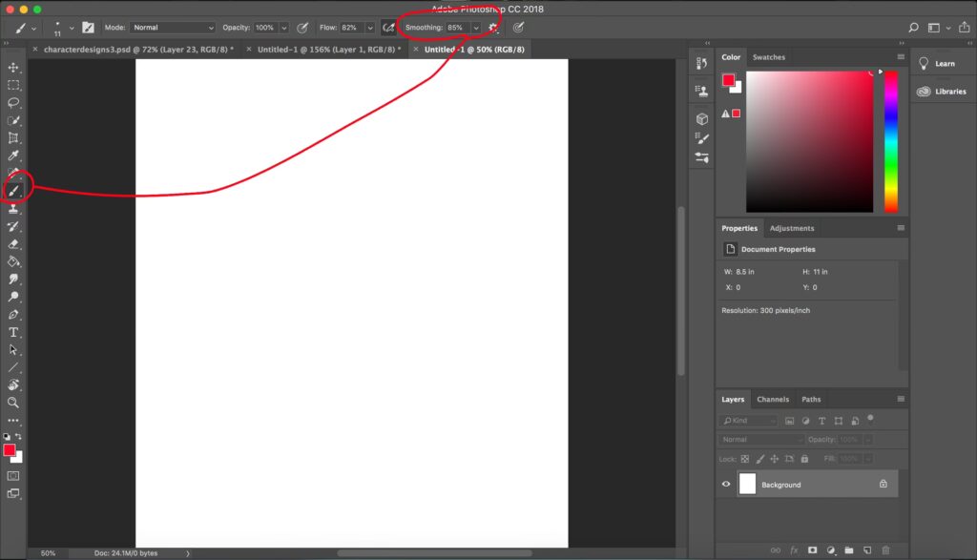Select the Zoom magnifier tool

[x=13, y=403]
